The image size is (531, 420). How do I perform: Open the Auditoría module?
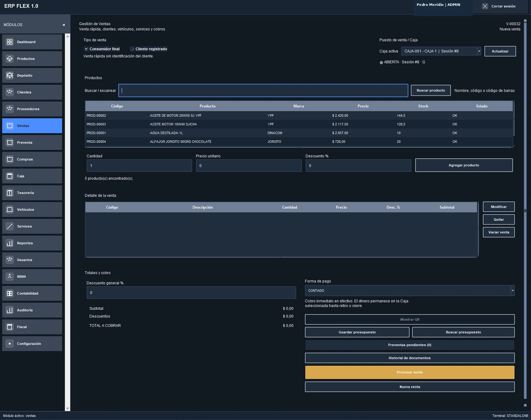[x=32, y=310]
